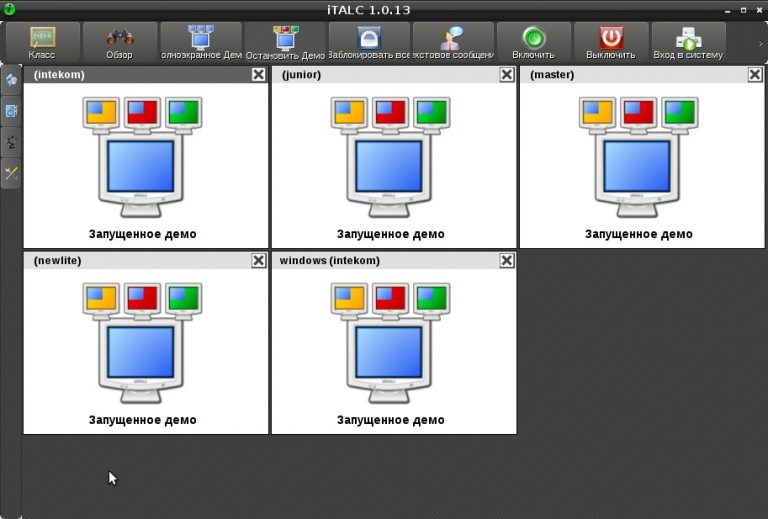The height and width of the screenshot is (519, 768).
Task: Select the (intekom) client title bar
Action: [146, 74]
